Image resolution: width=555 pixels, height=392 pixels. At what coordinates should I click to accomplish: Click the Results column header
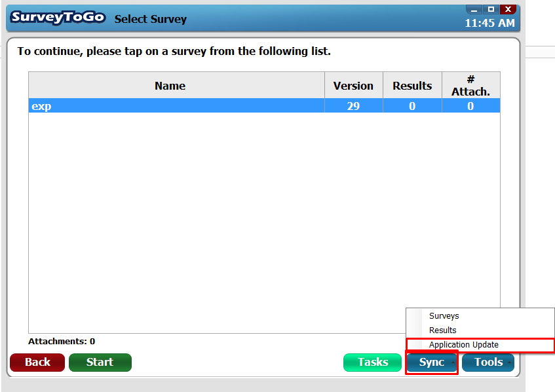point(412,86)
